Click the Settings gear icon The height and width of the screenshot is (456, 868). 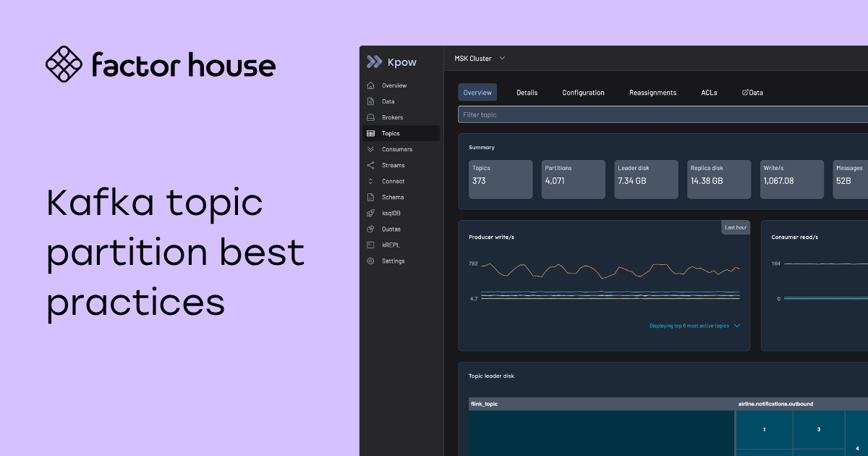coord(370,261)
